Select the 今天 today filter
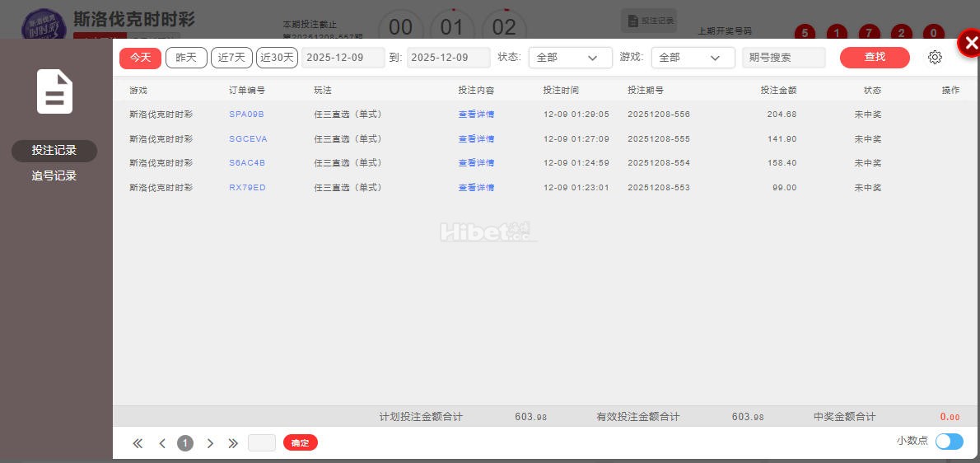 [x=140, y=58]
